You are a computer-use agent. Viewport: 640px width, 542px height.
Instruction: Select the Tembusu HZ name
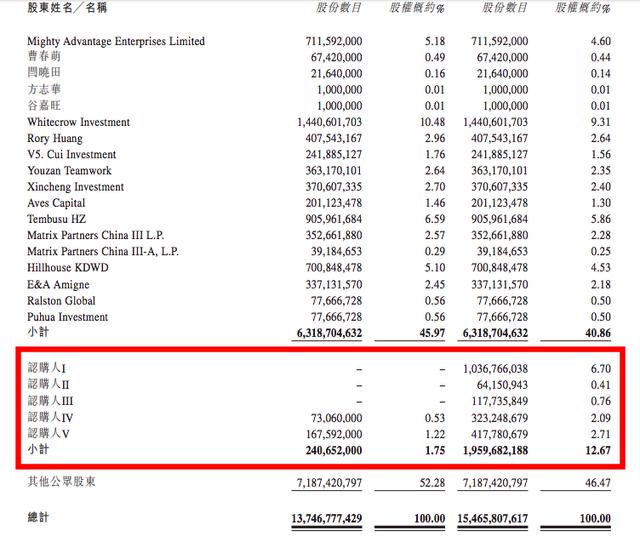click(56, 219)
